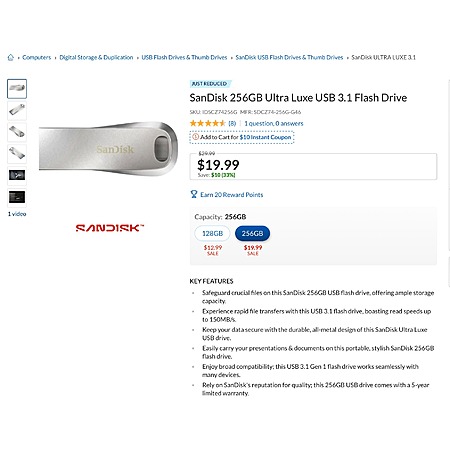
Task: Click the (8) reviews count link
Action: click(232, 123)
